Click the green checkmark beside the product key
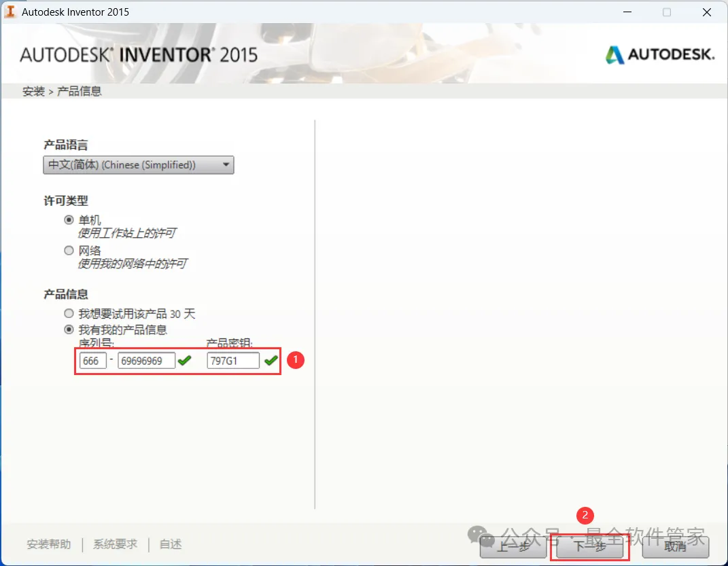Viewport: 728px width, 566px height. [271, 361]
